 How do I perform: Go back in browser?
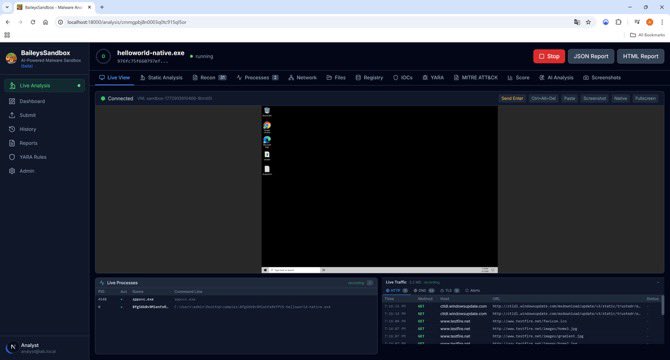(8, 22)
